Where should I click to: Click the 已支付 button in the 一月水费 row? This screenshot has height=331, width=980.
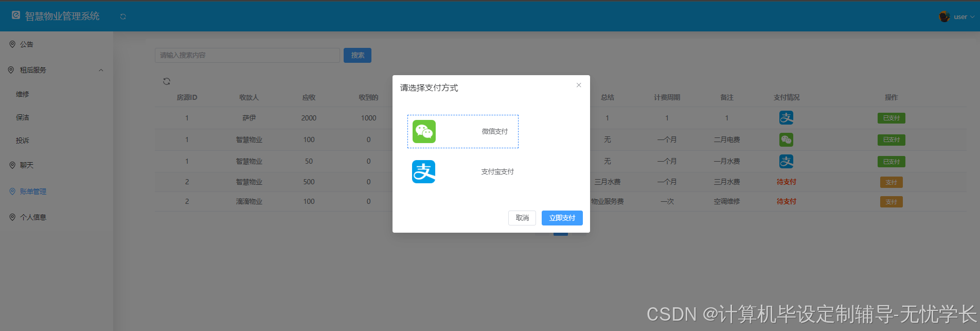pyautogui.click(x=891, y=162)
